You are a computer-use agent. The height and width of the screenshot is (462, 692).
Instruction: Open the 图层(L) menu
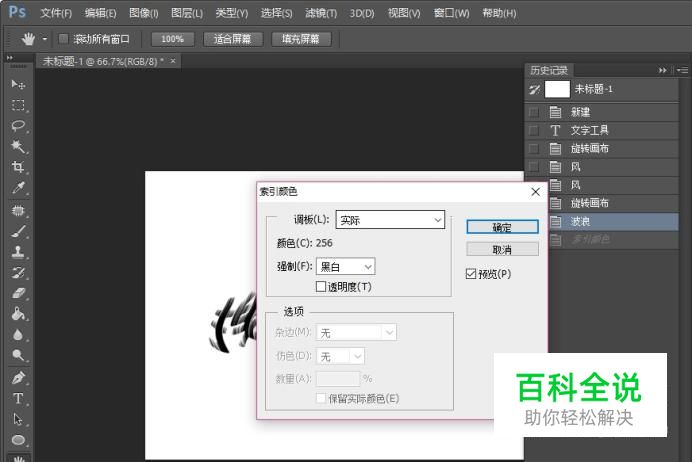[x=187, y=13]
